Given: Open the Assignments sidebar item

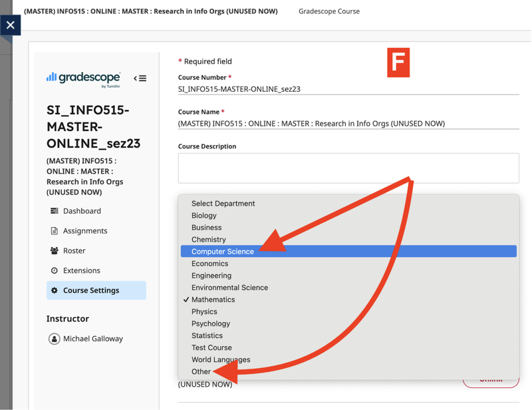Looking at the screenshot, I should pyautogui.click(x=85, y=231).
